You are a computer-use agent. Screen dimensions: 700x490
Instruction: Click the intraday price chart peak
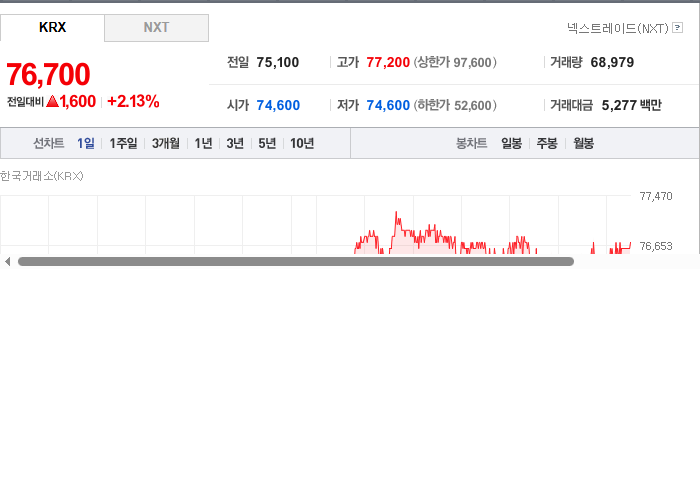[396, 213]
